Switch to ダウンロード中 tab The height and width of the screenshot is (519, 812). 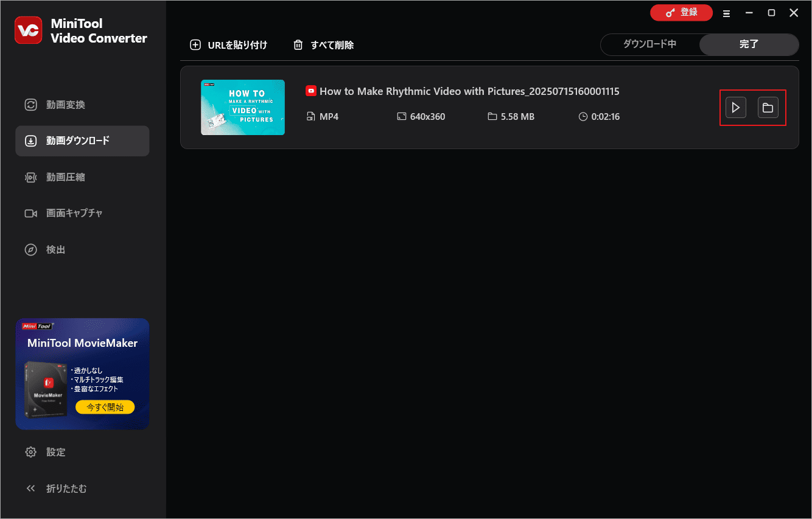pos(649,44)
